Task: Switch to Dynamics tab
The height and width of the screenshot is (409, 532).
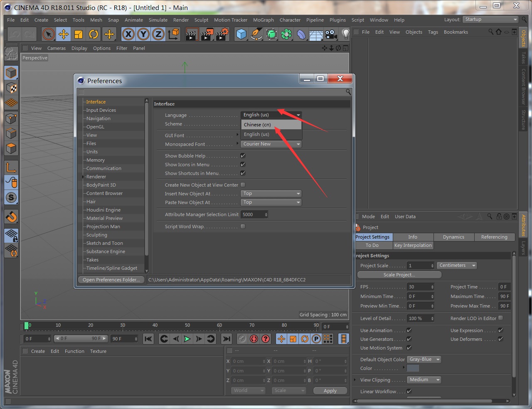Action: click(453, 237)
